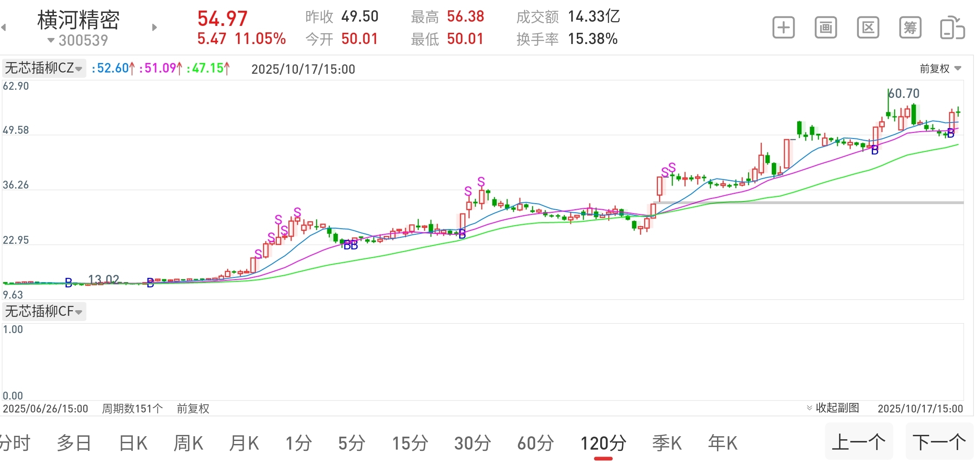Click the interval statistics (区) icon
Image resolution: width=980 pixels, height=466 pixels.
pyautogui.click(x=867, y=28)
